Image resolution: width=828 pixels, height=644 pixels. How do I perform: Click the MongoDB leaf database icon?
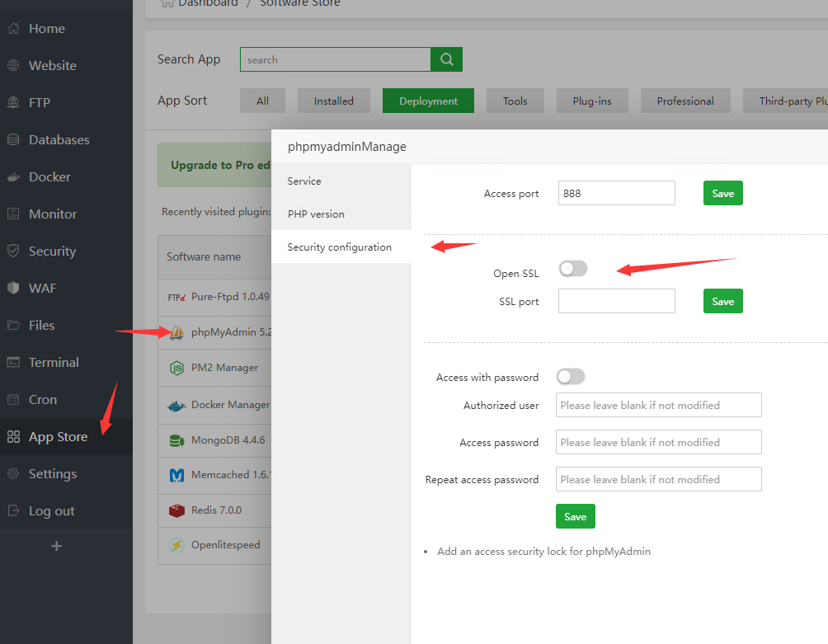coord(176,440)
